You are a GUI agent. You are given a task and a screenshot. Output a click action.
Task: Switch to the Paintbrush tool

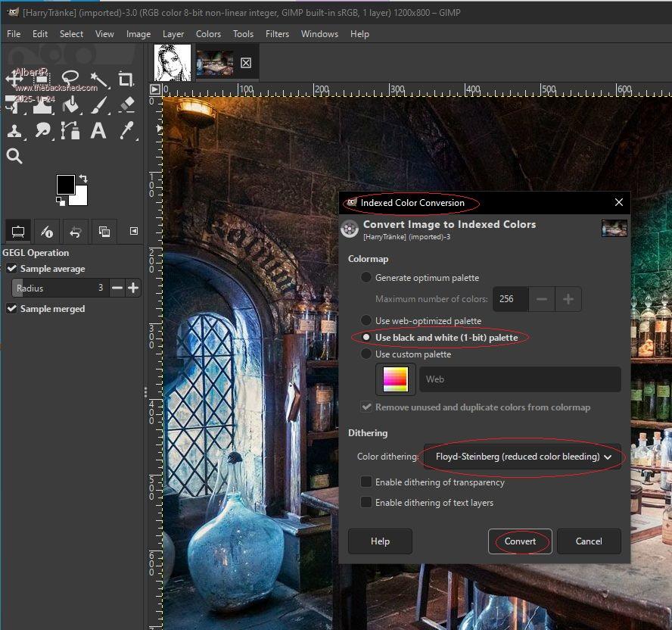click(x=98, y=104)
